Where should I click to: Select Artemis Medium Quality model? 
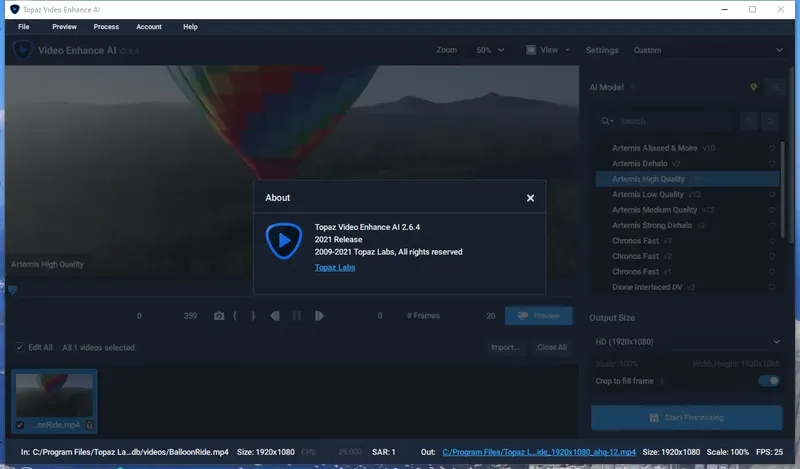click(687, 210)
